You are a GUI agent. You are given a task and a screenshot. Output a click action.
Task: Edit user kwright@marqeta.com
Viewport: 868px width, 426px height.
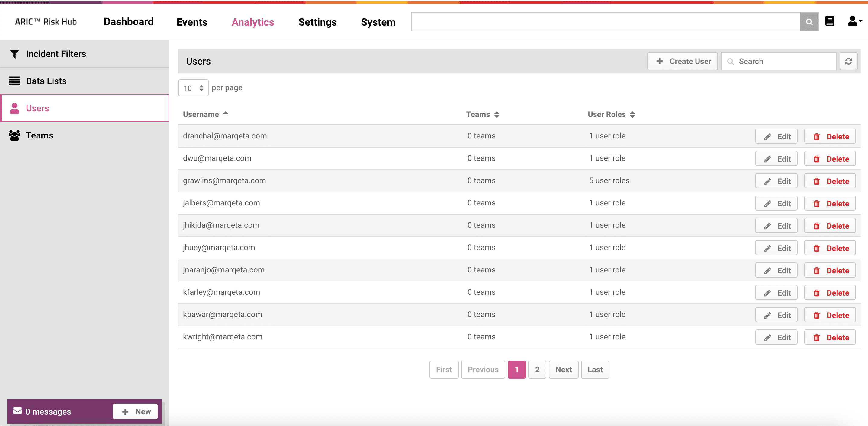(x=776, y=338)
